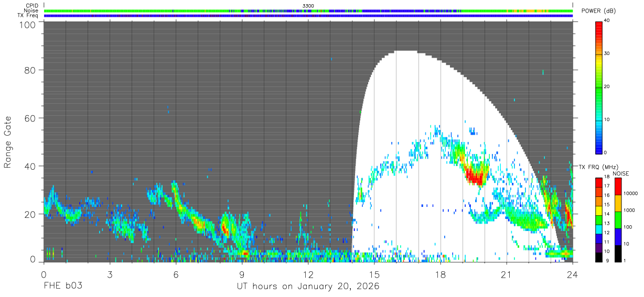Click the TX FRQ color scale bar
This screenshot has height=297, width=644.
coord(599,219)
